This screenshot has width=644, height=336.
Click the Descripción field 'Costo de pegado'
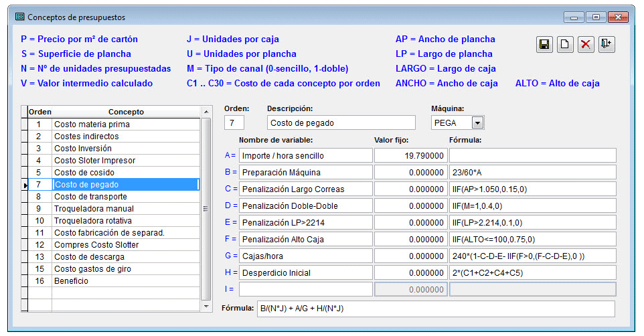(341, 122)
